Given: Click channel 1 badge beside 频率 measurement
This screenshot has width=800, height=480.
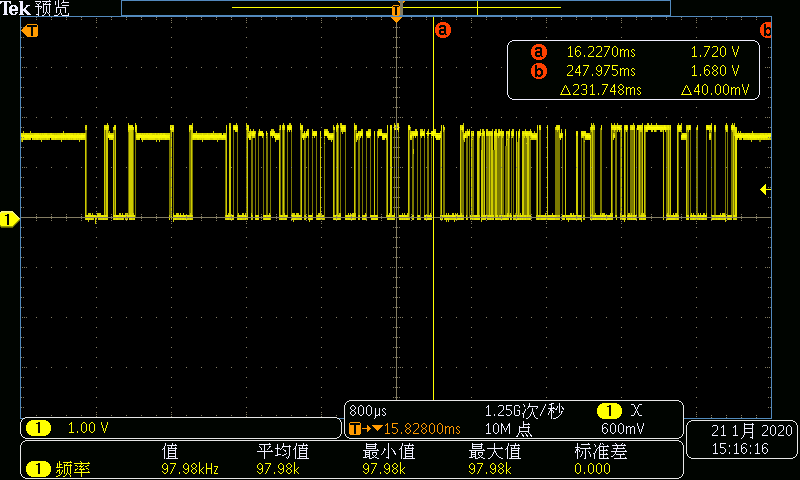Looking at the screenshot, I should tap(38, 468).
